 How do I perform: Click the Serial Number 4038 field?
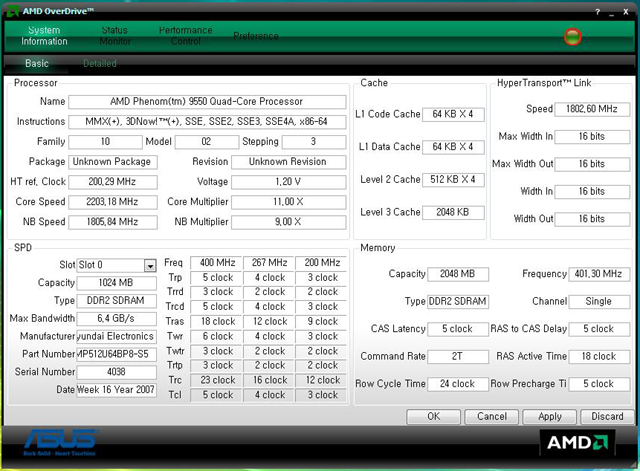click(x=116, y=372)
